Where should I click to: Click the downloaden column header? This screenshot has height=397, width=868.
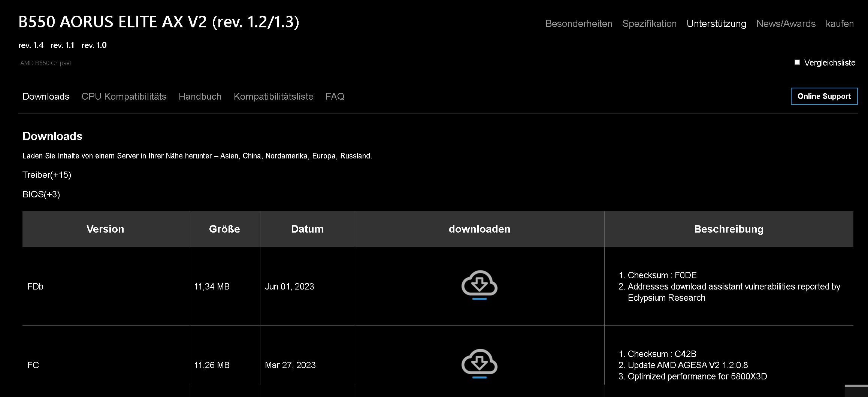pos(480,229)
